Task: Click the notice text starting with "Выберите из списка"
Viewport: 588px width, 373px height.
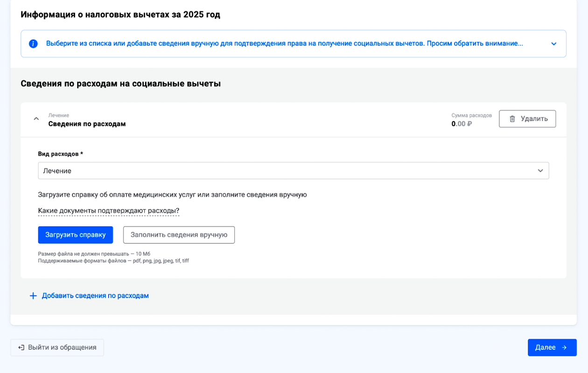Action: pos(284,43)
